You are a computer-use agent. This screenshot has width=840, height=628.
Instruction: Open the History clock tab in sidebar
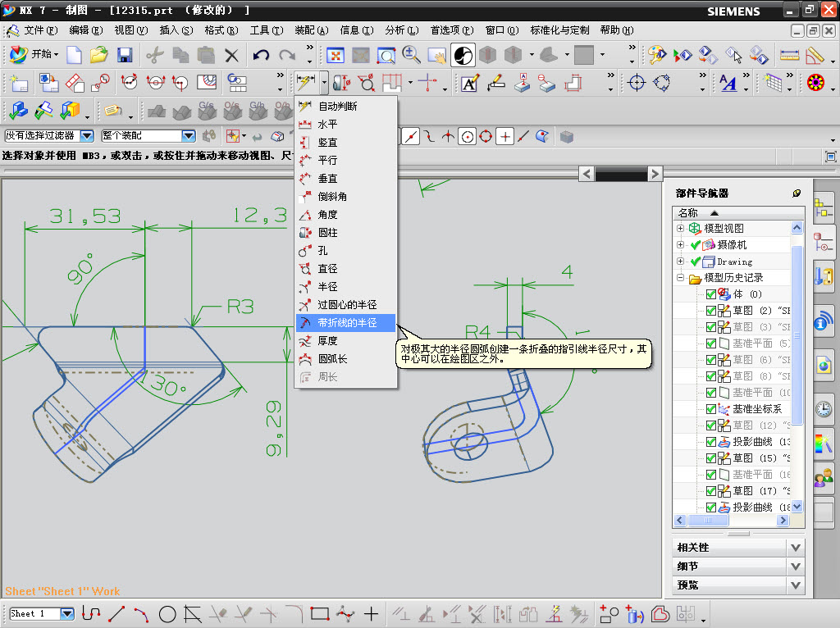pos(823,409)
